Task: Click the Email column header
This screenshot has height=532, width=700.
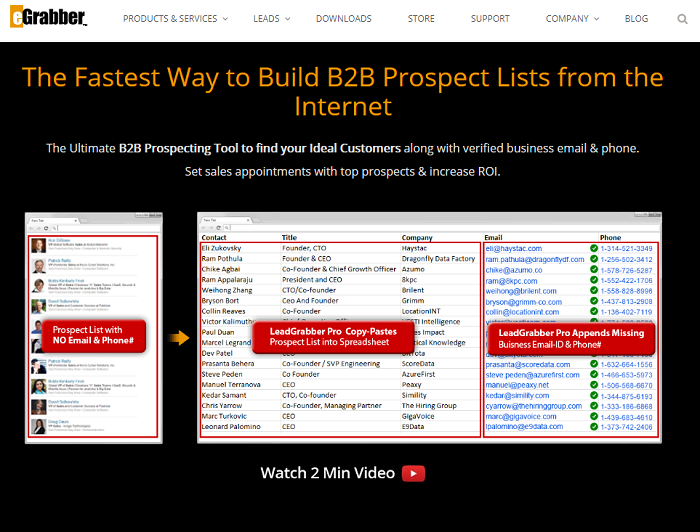Action: point(493,237)
